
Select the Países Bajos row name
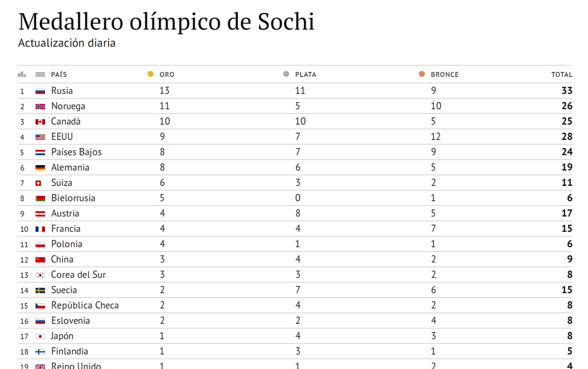click(76, 152)
